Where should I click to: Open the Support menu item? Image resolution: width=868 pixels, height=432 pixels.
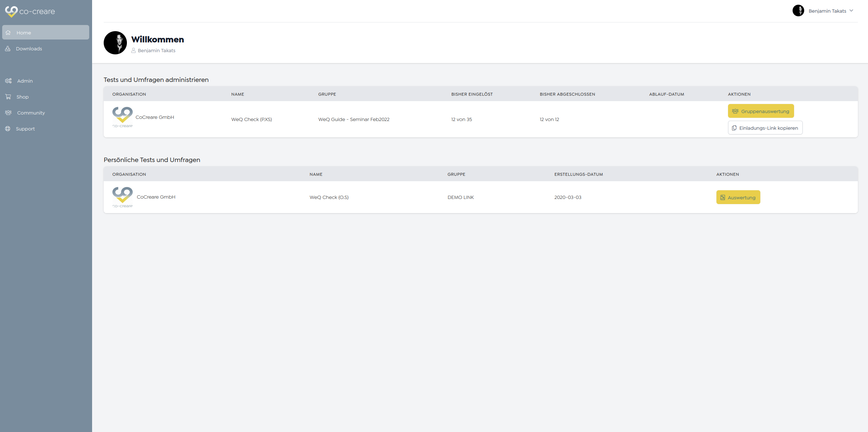click(25, 129)
